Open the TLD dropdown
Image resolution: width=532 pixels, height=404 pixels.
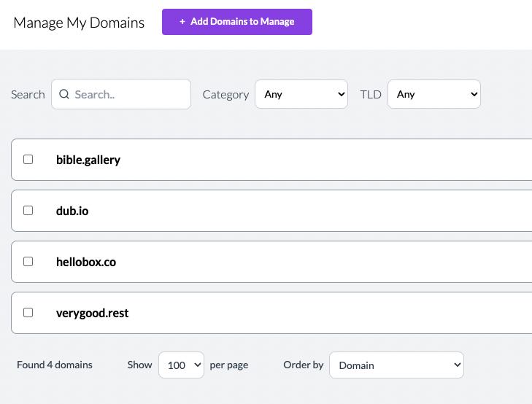(434, 94)
